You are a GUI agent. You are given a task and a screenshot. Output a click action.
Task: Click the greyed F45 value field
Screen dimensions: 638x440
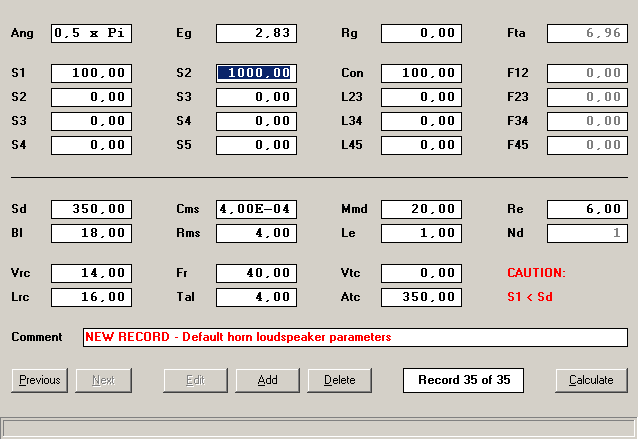[587, 145]
